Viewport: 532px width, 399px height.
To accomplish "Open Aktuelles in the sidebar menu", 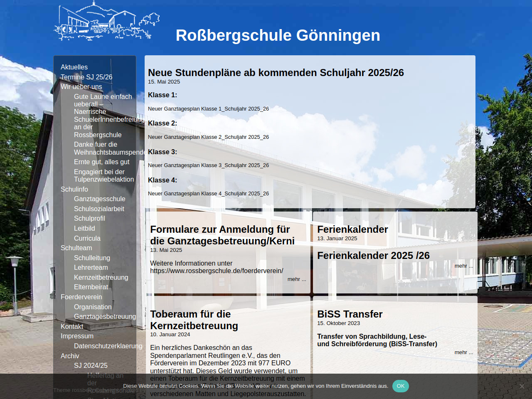I will click(74, 67).
